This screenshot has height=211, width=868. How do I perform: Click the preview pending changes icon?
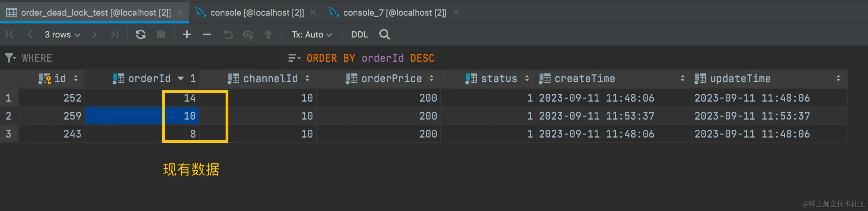tap(248, 35)
